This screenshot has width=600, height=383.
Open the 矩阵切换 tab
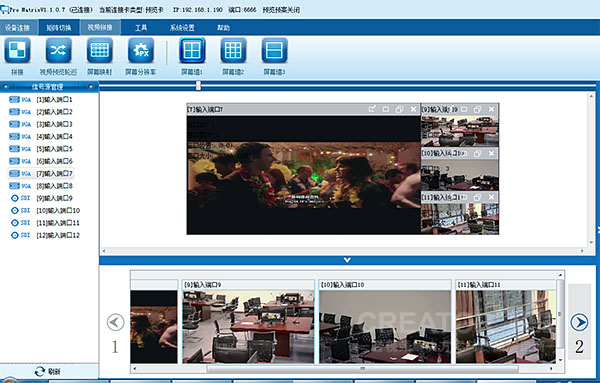pos(59,28)
